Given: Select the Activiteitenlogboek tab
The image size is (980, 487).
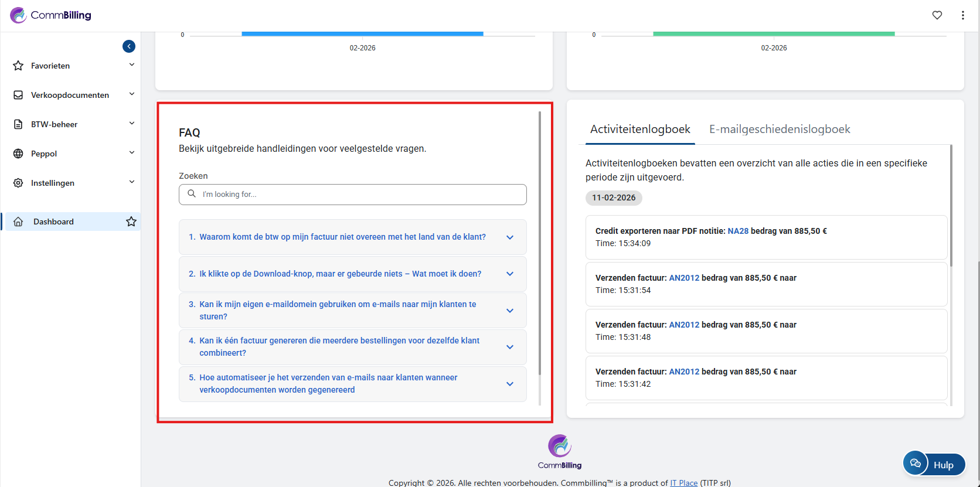Looking at the screenshot, I should 640,129.
